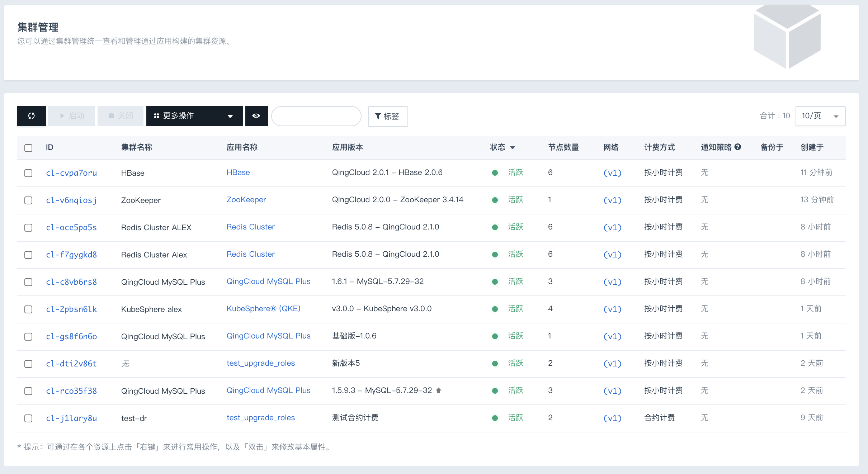Click version text 基础版-1.0.6
This screenshot has height=474, width=868.
click(354, 336)
